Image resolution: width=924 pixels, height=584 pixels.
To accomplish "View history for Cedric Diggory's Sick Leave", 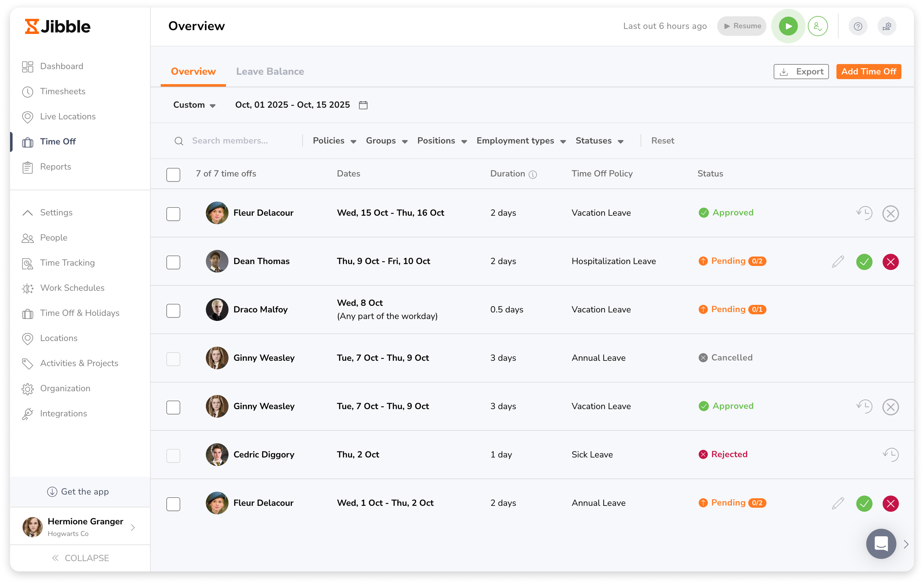I will click(x=891, y=455).
